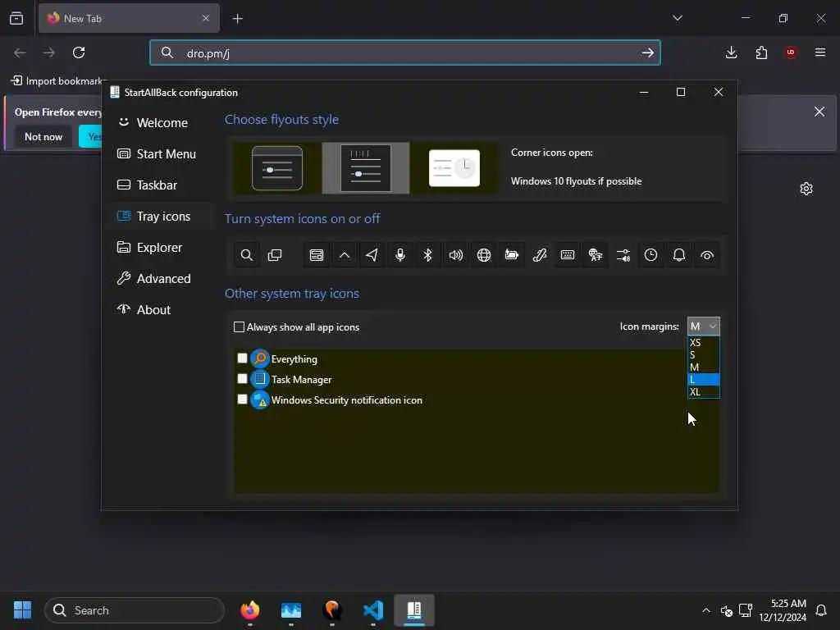
Task: Toggle the Search system icon
Action: (x=246, y=255)
